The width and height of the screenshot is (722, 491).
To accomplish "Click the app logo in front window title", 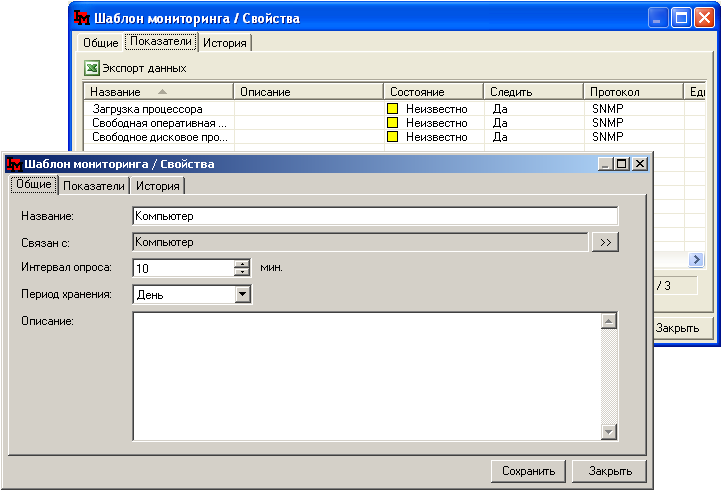I will pos(14,164).
